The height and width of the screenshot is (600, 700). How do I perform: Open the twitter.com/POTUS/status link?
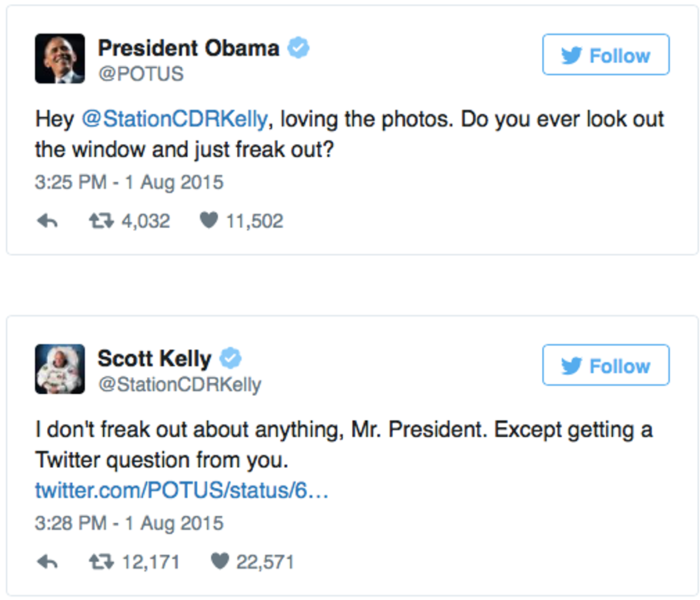(x=181, y=491)
